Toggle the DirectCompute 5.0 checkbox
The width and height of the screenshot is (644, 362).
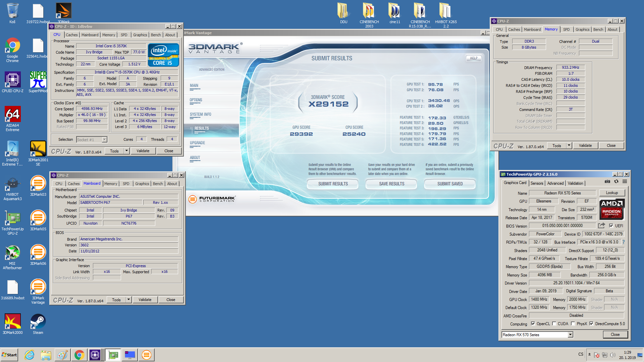click(591, 323)
